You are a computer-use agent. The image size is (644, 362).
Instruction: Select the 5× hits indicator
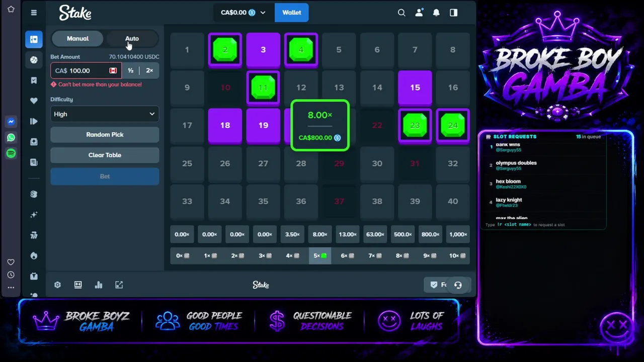(320, 256)
